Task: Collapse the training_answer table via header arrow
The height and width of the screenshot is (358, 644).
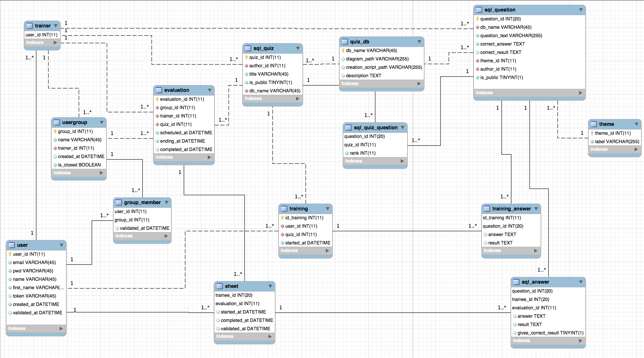Action: (x=536, y=209)
